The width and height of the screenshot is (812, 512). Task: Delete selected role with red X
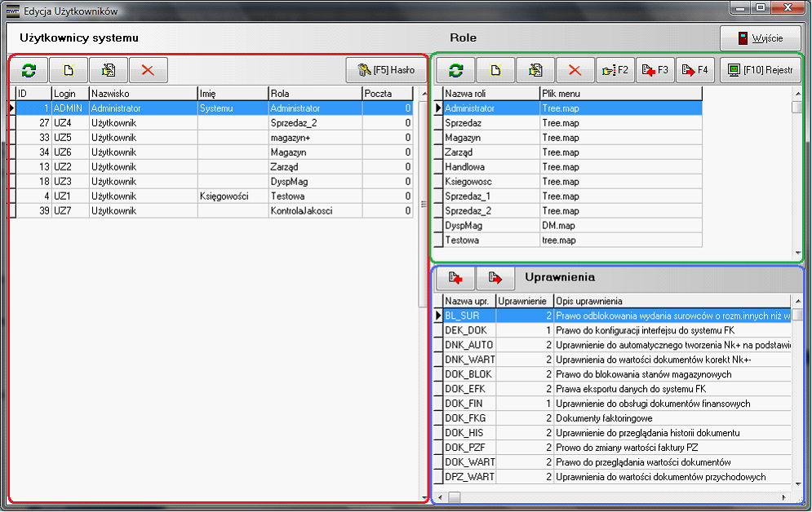coord(575,71)
